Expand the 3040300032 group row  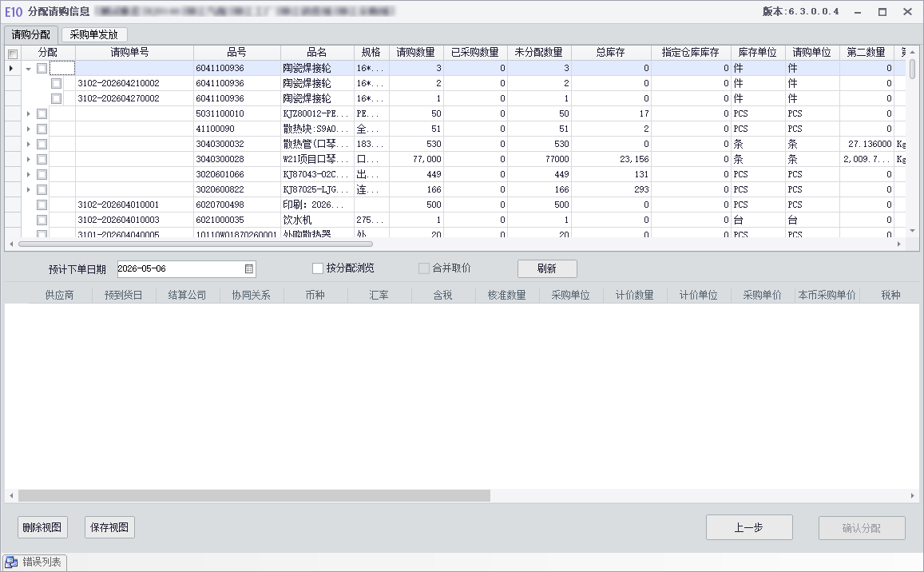point(28,144)
